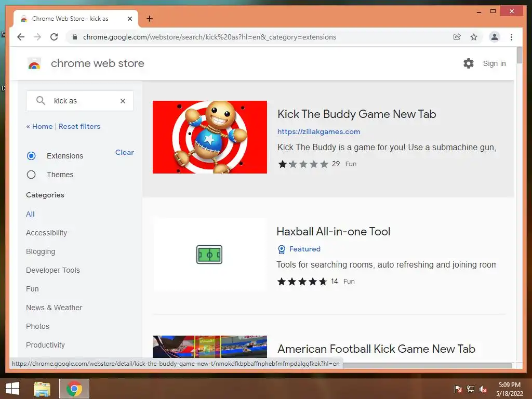This screenshot has width=532, height=399.
Task: Click the browser forward arrow
Action: point(37,37)
